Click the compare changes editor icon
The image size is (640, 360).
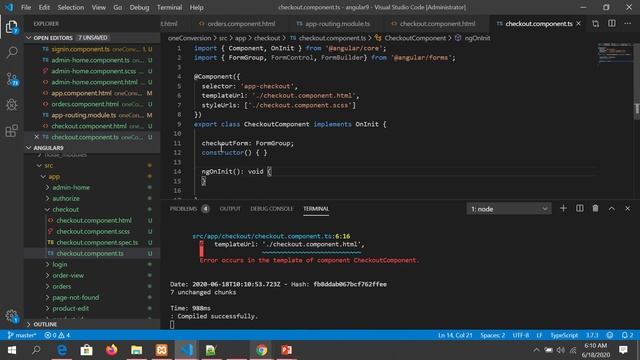click(596, 24)
